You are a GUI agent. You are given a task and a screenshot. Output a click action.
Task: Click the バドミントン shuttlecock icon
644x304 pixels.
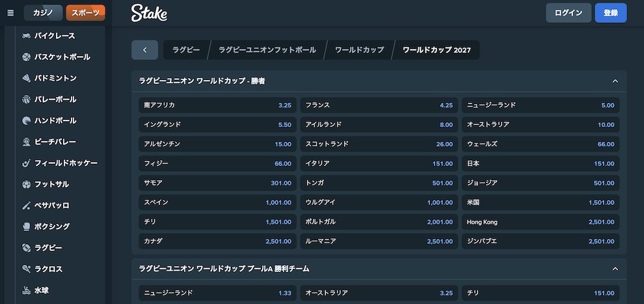pos(26,78)
